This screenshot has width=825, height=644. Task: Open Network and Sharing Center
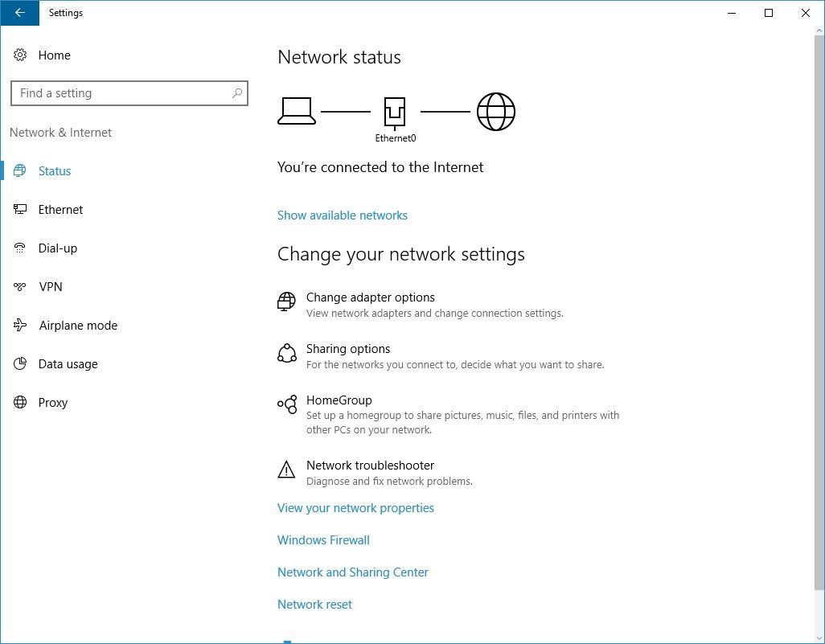tap(353, 572)
